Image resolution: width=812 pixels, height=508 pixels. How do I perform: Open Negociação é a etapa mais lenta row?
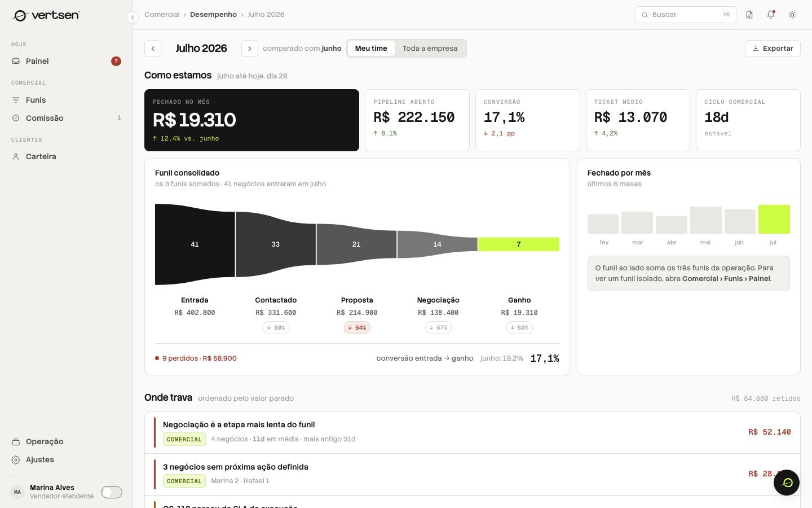[x=473, y=432]
